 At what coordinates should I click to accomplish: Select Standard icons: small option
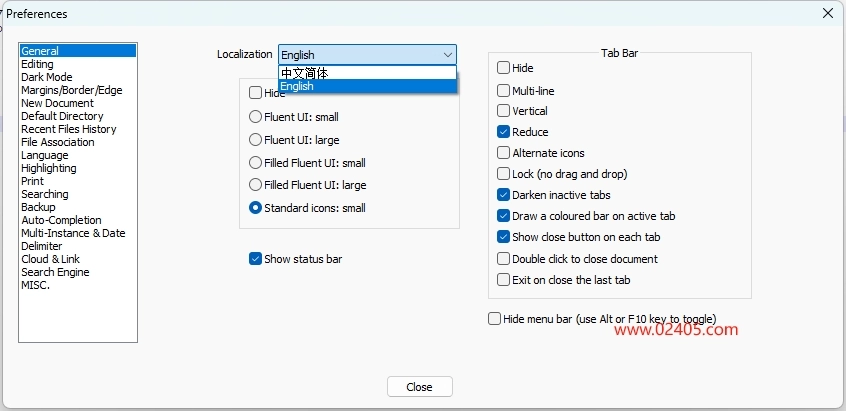pos(256,208)
